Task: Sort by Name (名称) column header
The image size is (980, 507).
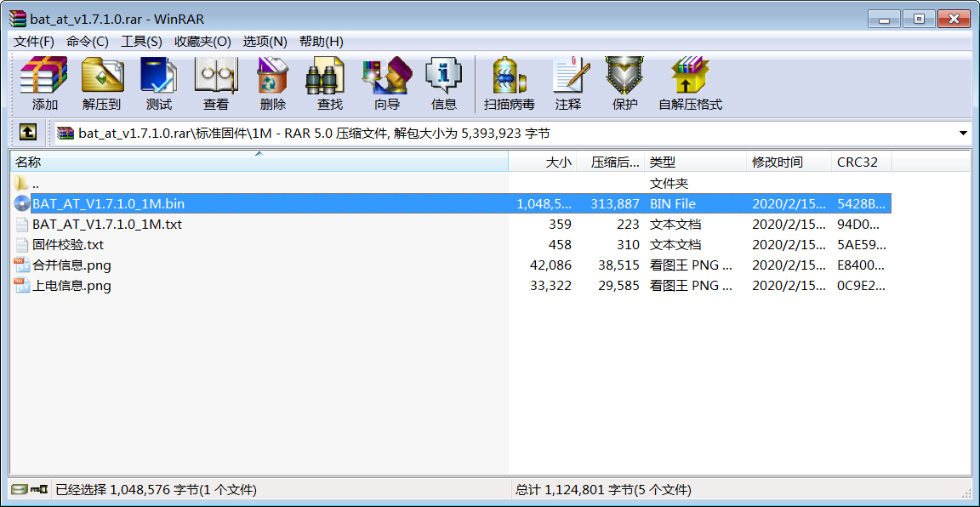Action: point(259,162)
